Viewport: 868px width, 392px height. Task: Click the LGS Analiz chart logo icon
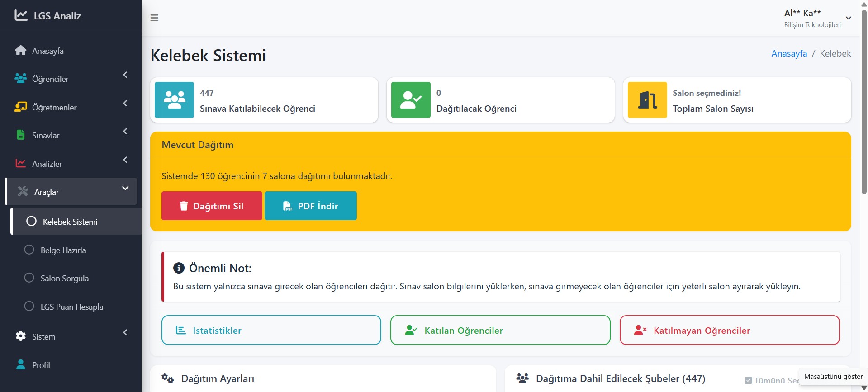(x=21, y=15)
